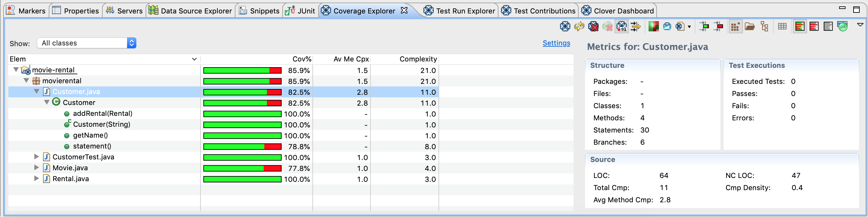Click the blue cloud report icon
868x217 pixels.
pyautogui.click(x=667, y=26)
